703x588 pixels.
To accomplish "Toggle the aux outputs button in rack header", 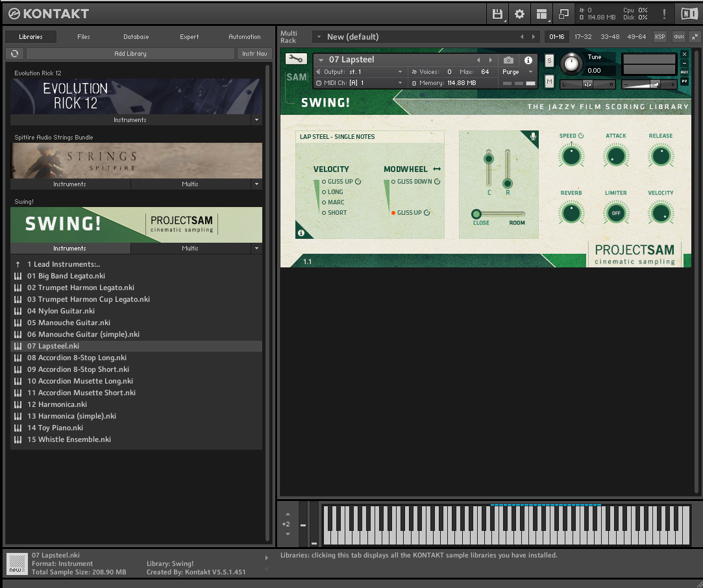I will click(x=679, y=37).
